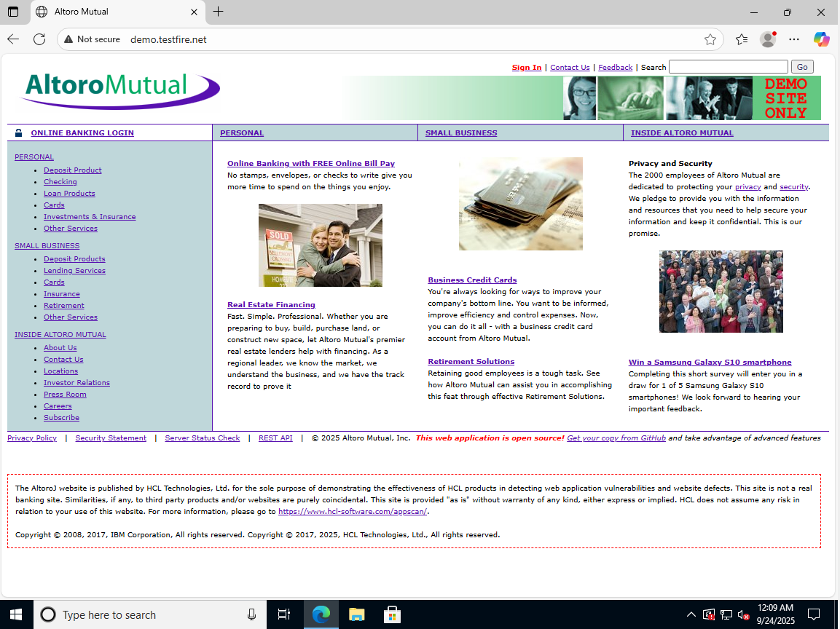Open browser Settings and more menu
The height and width of the screenshot is (629, 840).
794,39
